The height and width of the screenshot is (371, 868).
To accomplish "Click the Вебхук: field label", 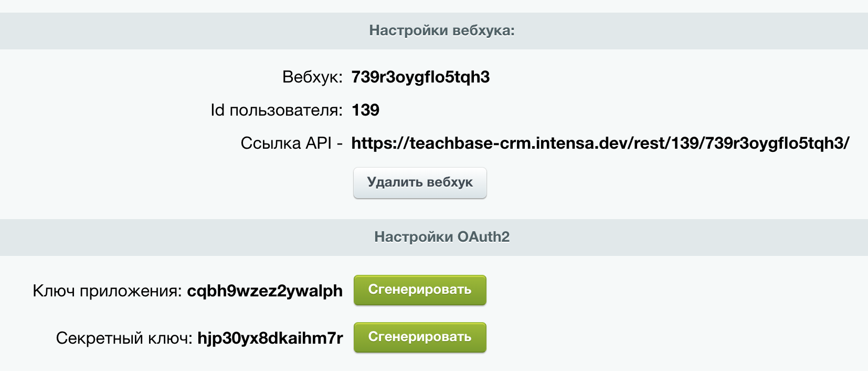I will point(312,77).
